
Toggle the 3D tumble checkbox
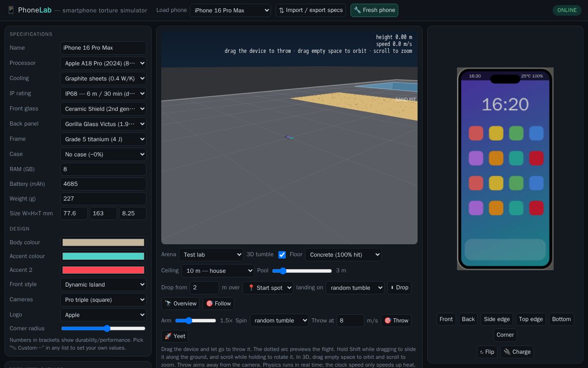tap(282, 254)
